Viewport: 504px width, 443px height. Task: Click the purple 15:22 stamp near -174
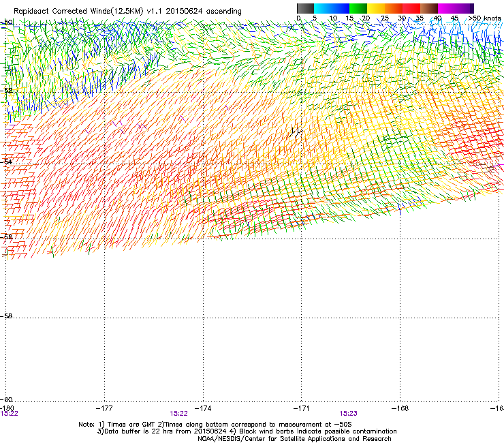pos(178,414)
